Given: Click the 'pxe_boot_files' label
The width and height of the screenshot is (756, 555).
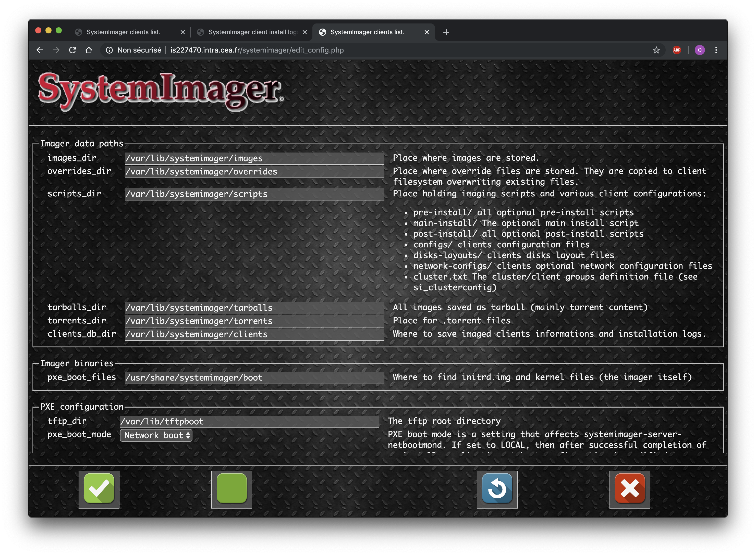Looking at the screenshot, I should pyautogui.click(x=81, y=377).
